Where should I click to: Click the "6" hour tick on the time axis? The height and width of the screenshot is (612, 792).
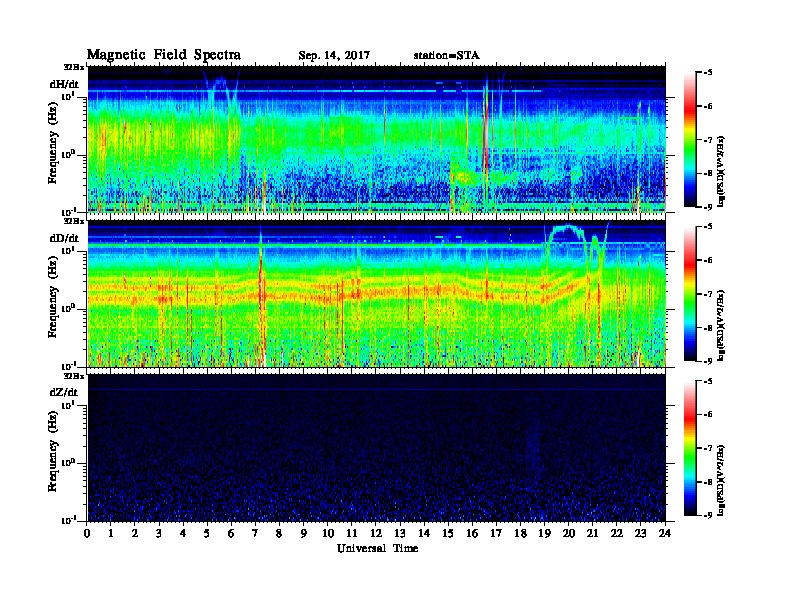[231, 534]
